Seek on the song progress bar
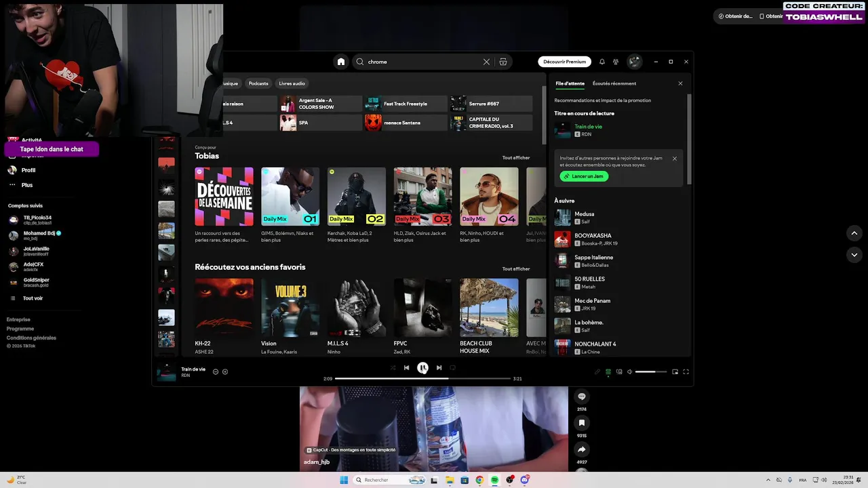Screen dimensions: 868x488 point(422,379)
